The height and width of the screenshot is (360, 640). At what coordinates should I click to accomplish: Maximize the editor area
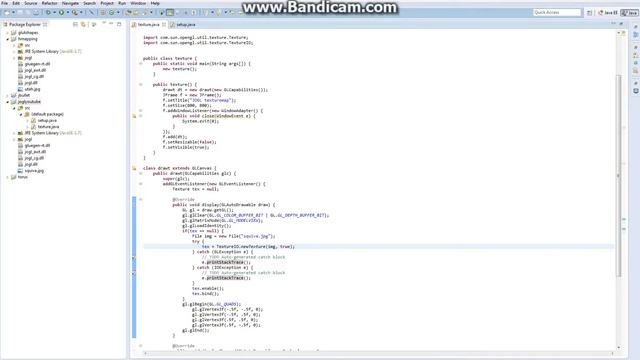coord(621,24)
